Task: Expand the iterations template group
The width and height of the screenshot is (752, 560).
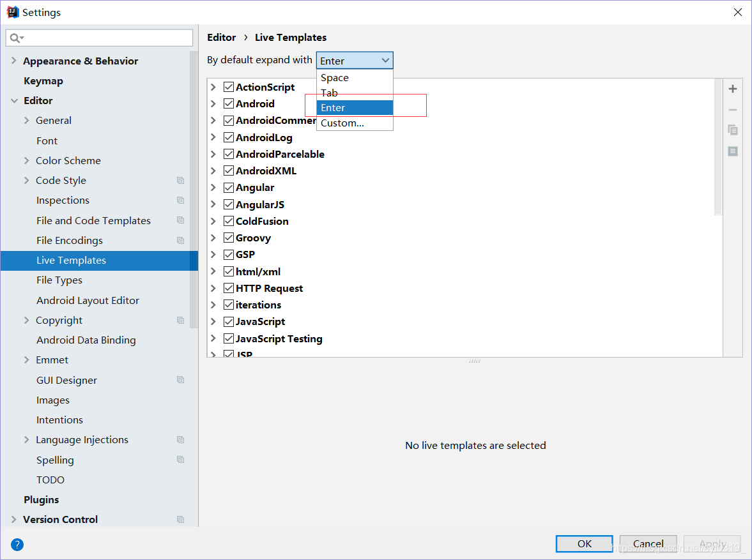Action: 213,305
